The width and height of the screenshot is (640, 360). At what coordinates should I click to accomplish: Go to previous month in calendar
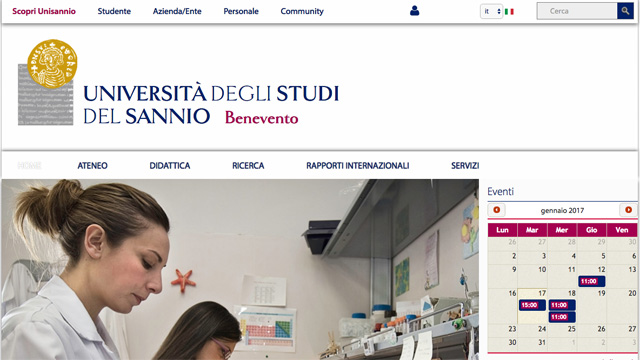(496, 210)
